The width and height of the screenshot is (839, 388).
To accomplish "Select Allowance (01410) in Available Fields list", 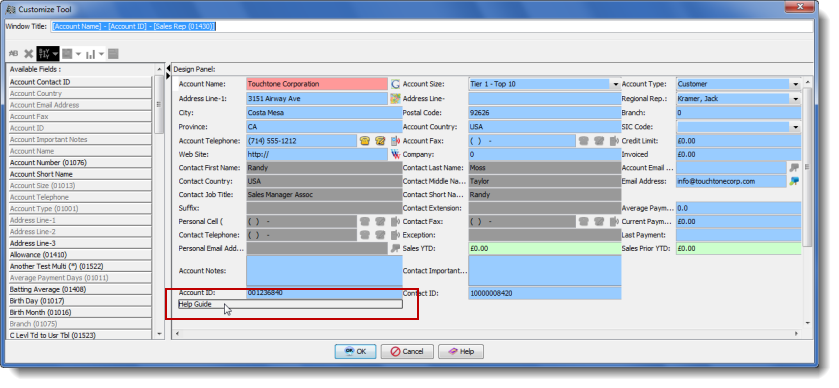I will (80, 255).
